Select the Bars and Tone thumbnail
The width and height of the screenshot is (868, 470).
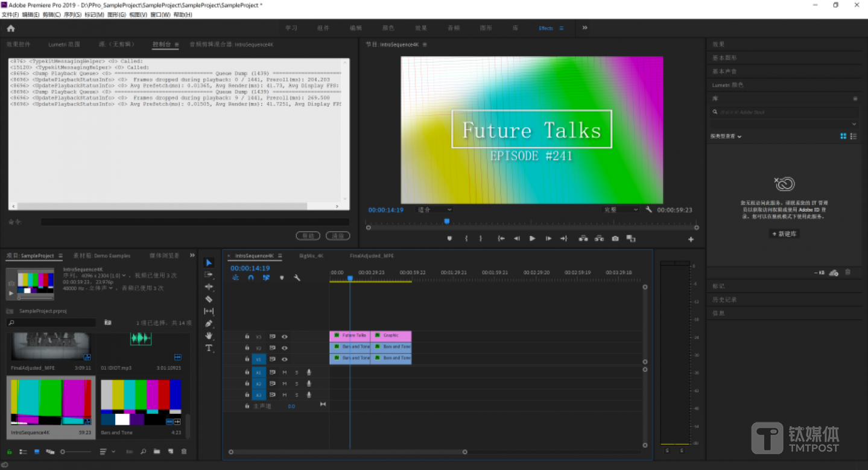[141, 402]
